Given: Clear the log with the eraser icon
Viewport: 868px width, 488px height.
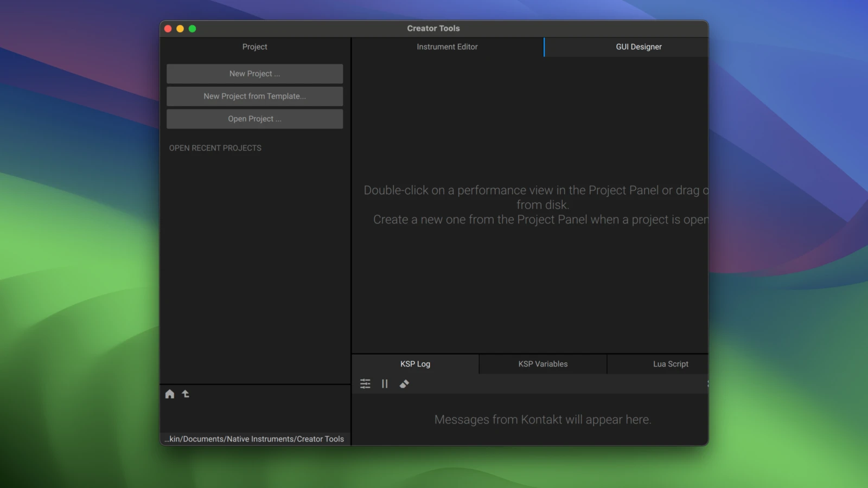Looking at the screenshot, I should click(x=404, y=384).
